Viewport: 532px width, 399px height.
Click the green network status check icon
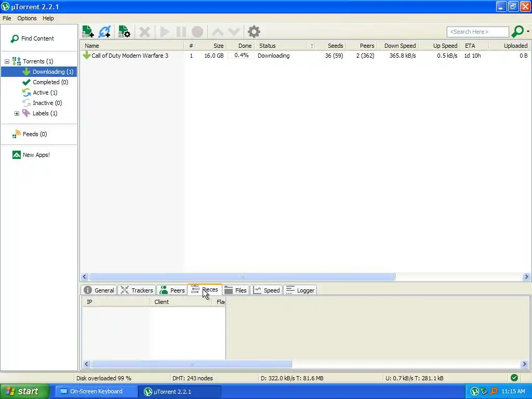coord(514,378)
